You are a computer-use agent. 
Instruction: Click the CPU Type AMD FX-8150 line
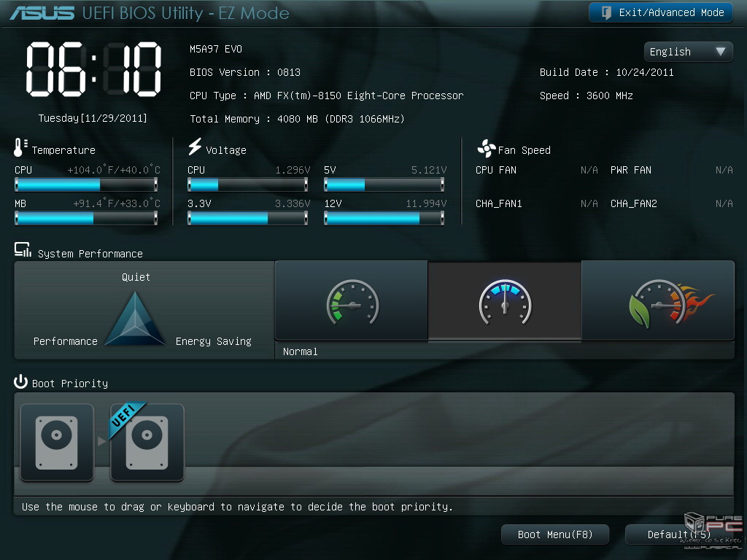(326, 96)
